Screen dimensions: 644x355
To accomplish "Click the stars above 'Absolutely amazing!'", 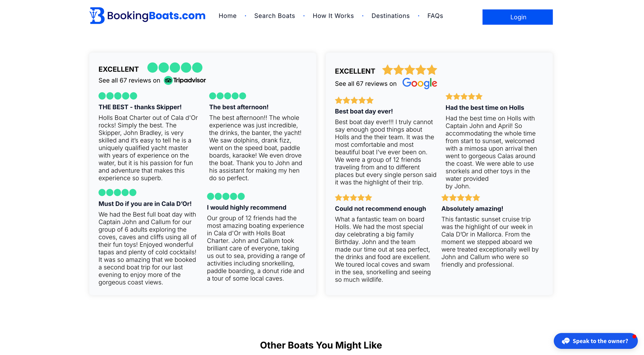I will (461, 198).
